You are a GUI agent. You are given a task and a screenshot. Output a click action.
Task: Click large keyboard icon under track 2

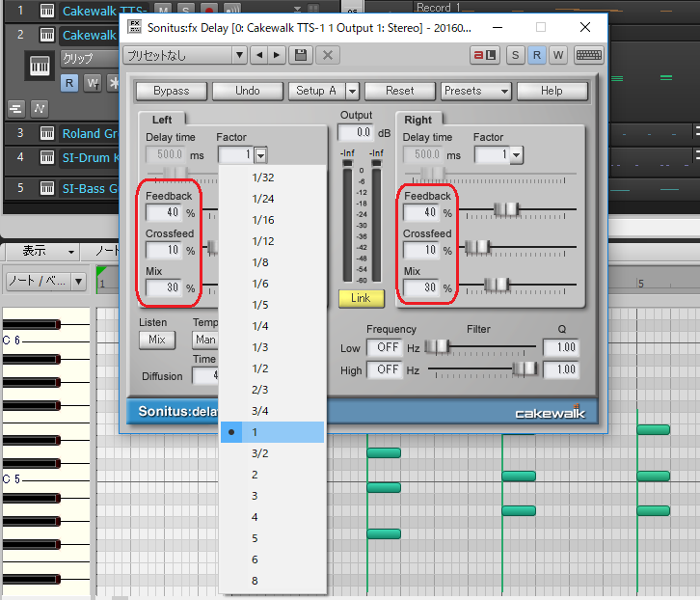[x=40, y=67]
